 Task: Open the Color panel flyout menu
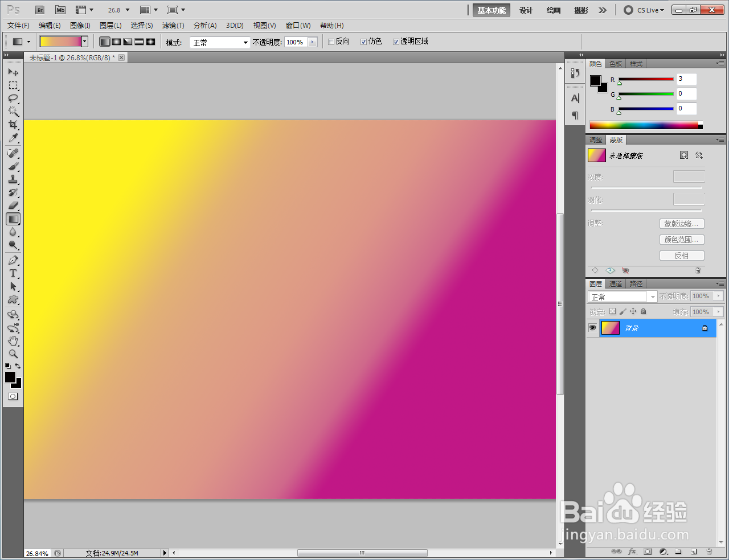pos(720,64)
